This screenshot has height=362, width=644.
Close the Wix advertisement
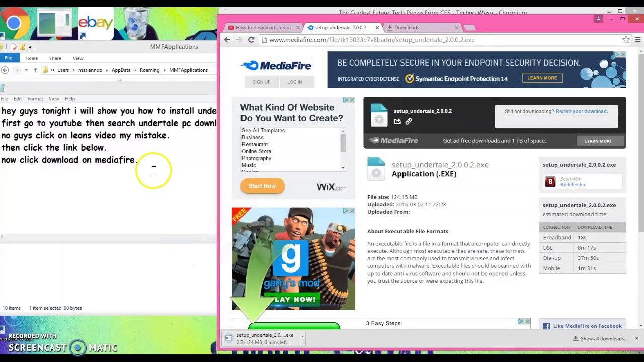(x=352, y=100)
